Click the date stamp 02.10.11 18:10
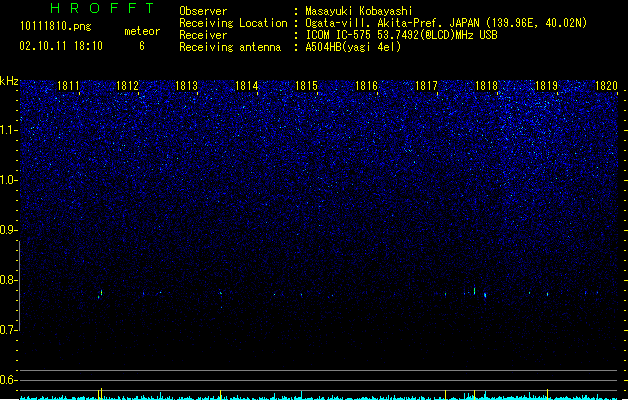The width and height of the screenshot is (629, 400). pos(61,46)
